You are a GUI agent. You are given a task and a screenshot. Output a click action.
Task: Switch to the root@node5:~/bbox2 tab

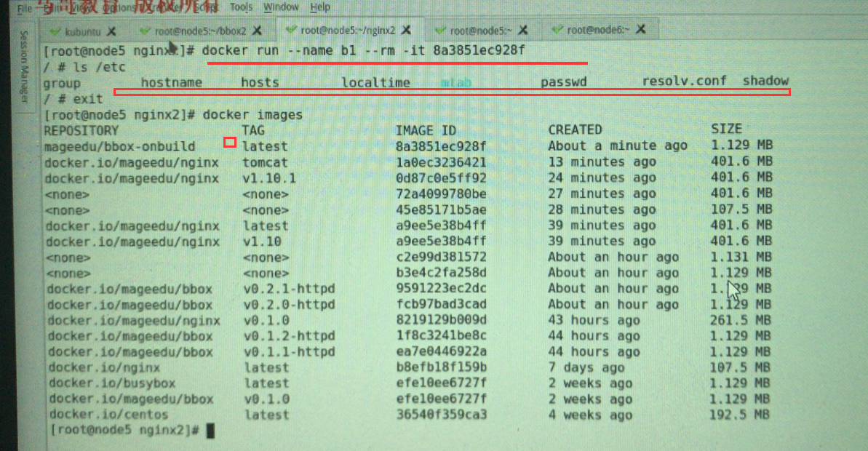(200, 31)
